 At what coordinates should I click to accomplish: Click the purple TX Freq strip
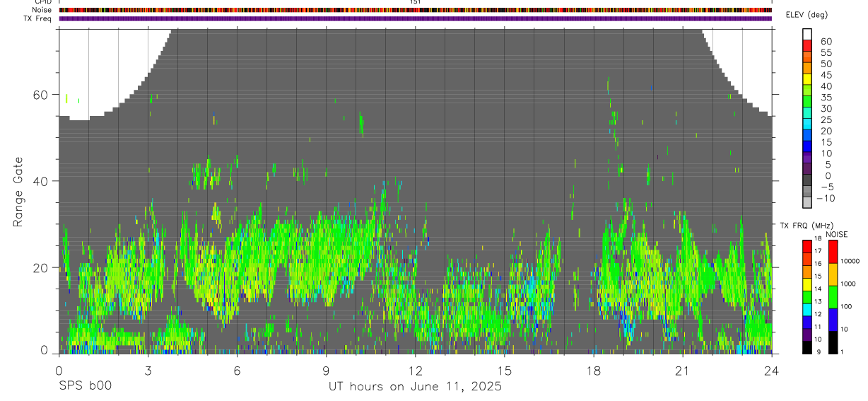point(416,18)
